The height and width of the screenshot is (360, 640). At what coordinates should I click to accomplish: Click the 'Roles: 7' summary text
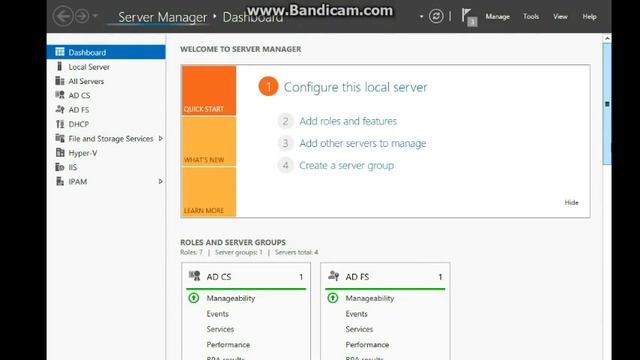point(191,252)
